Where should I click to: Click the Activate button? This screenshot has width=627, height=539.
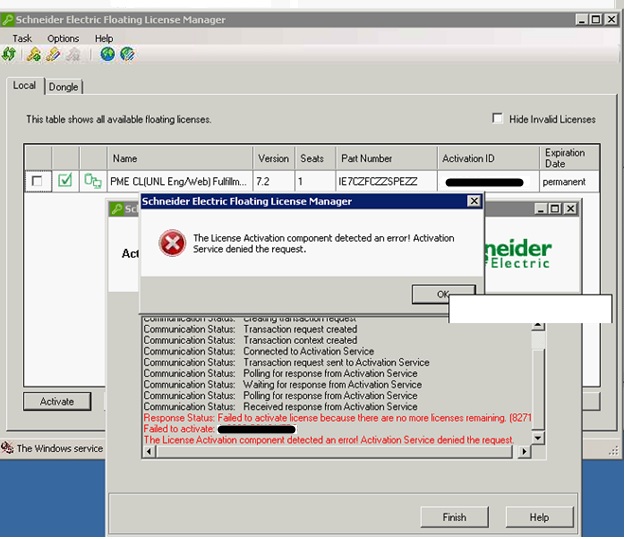57,401
